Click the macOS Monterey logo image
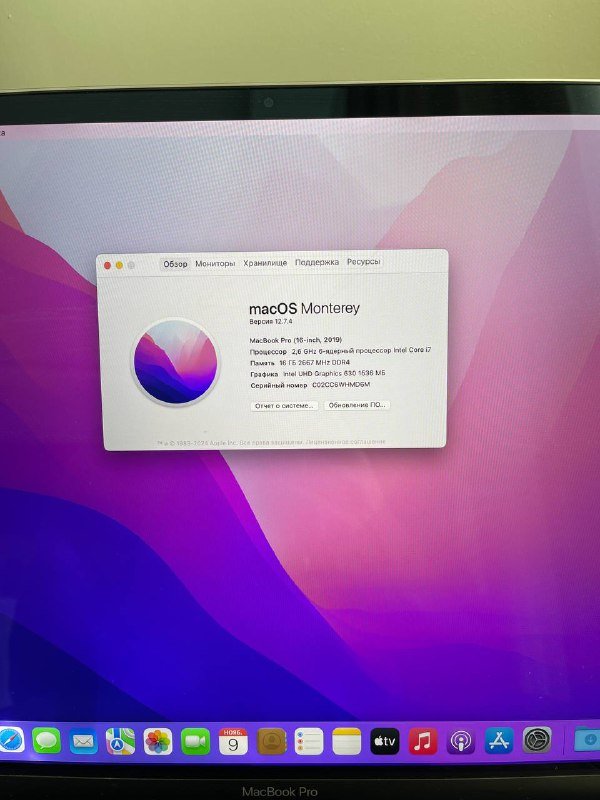Screen dimensions: 600x800 pyautogui.click(x=176, y=362)
